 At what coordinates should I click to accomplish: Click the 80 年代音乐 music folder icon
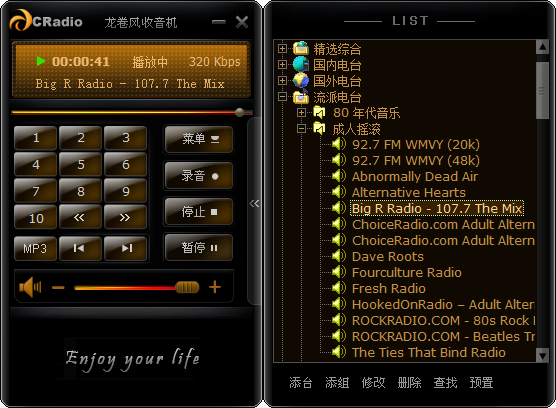coord(319,113)
